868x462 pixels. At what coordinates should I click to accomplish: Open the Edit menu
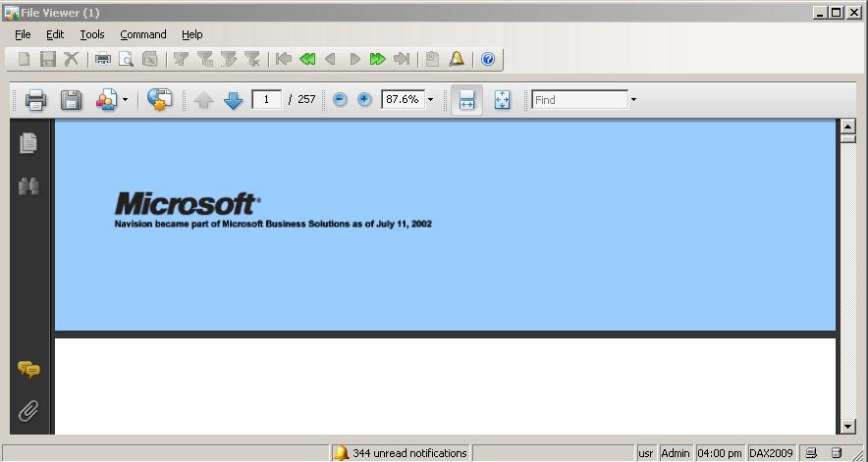[x=55, y=34]
